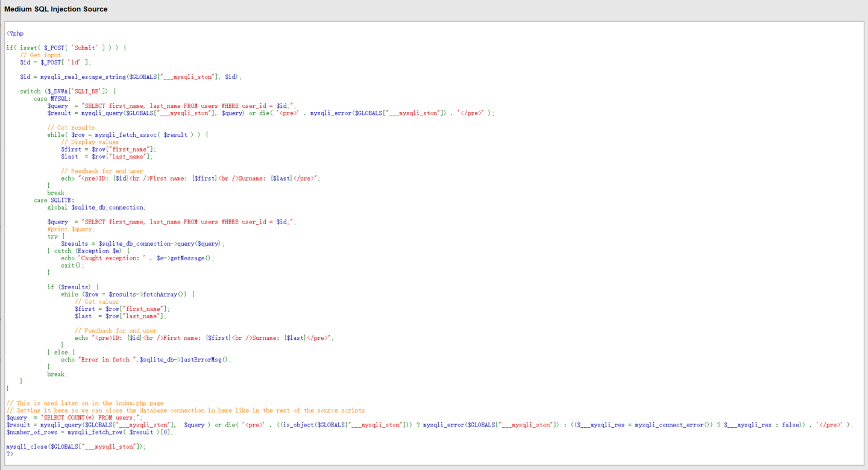Image resolution: width=868 pixels, height=470 pixels.
Task: Click the "exit();" statement
Action: coord(72,265)
